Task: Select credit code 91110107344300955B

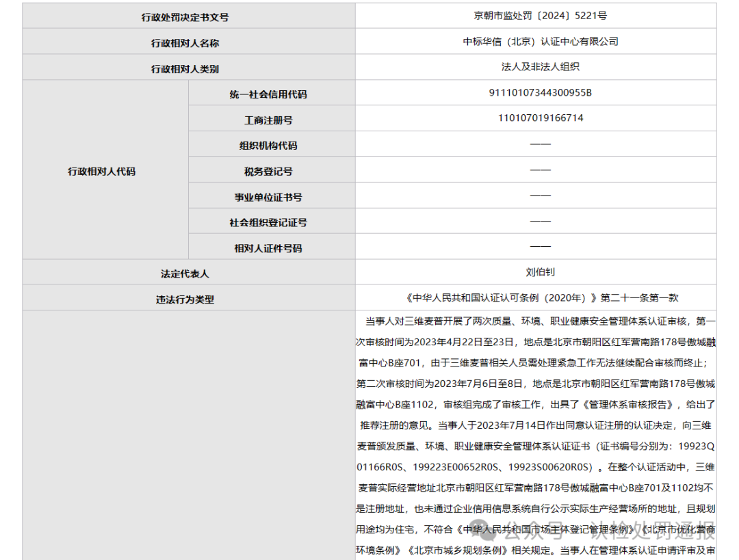Action: point(540,93)
